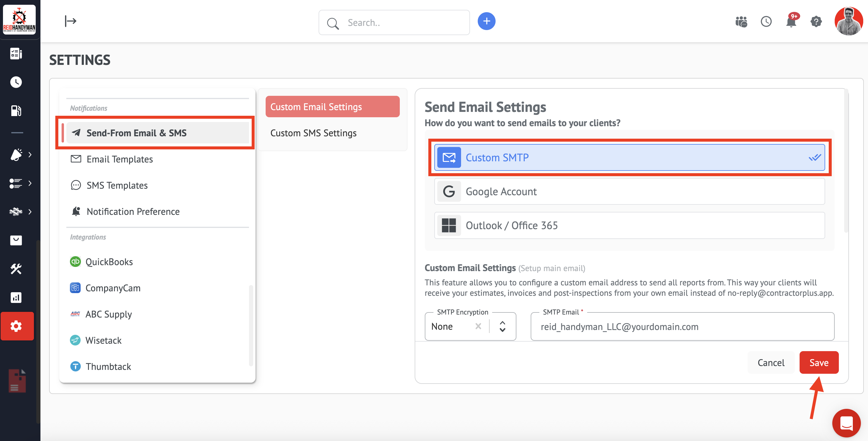Click the notifications bell icon
The height and width of the screenshot is (441, 868).
[x=790, y=22]
